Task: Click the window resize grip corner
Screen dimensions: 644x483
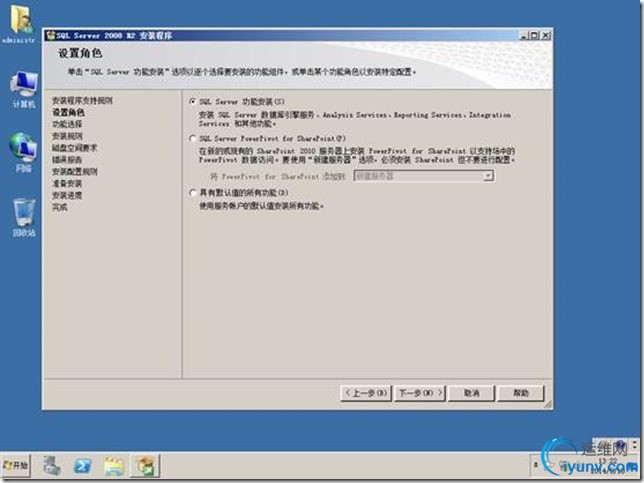Action: [x=548, y=405]
